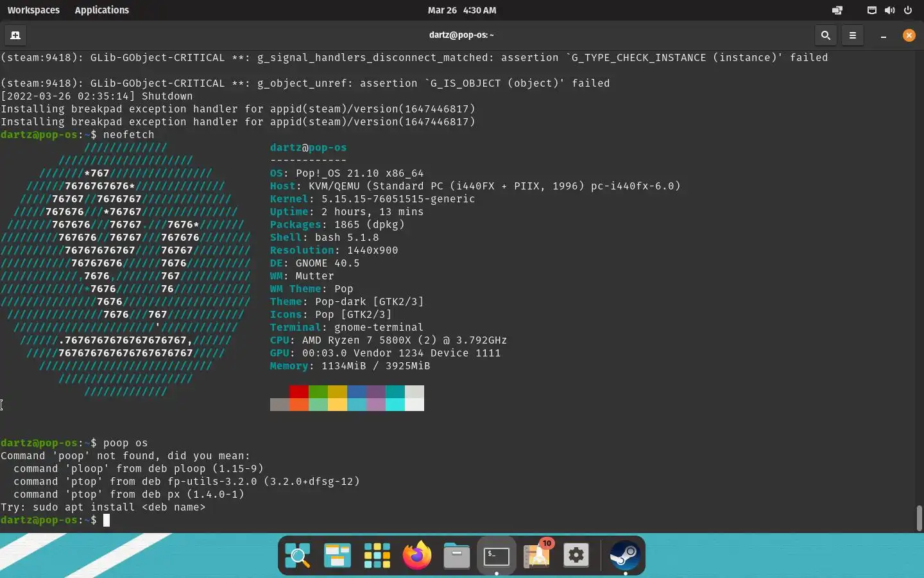The image size is (924, 578).
Task: Click the power icon in top bar
Action: pyautogui.click(x=908, y=10)
